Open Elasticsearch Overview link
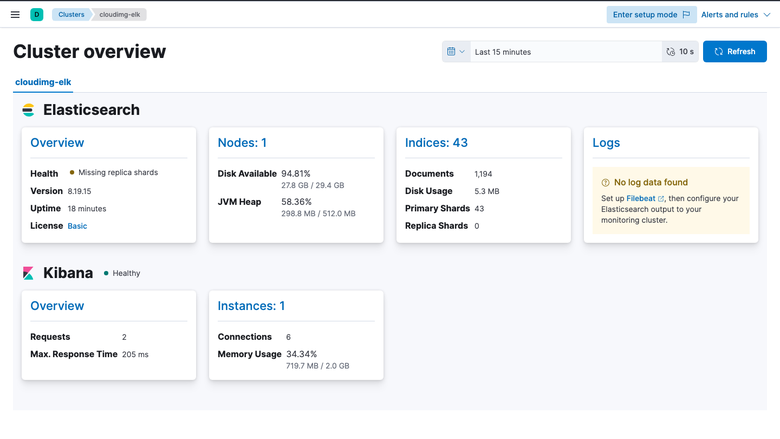 click(57, 143)
